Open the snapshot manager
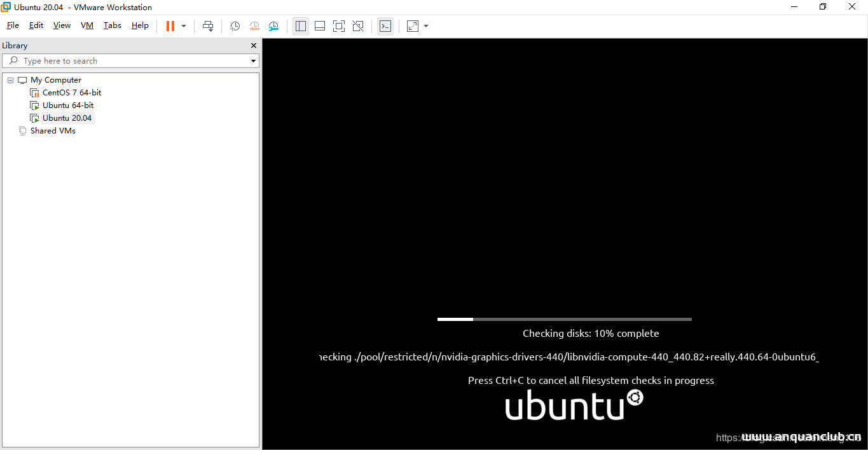The height and width of the screenshot is (450, 868). tap(273, 26)
